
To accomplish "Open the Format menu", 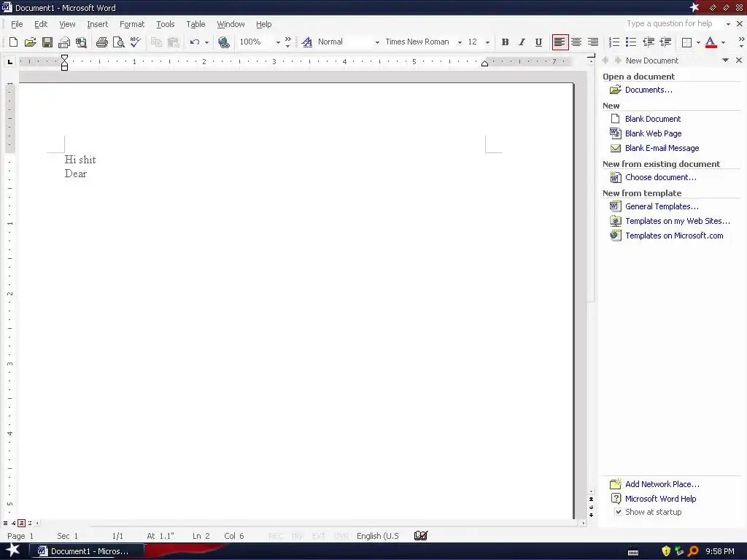I will point(132,24).
